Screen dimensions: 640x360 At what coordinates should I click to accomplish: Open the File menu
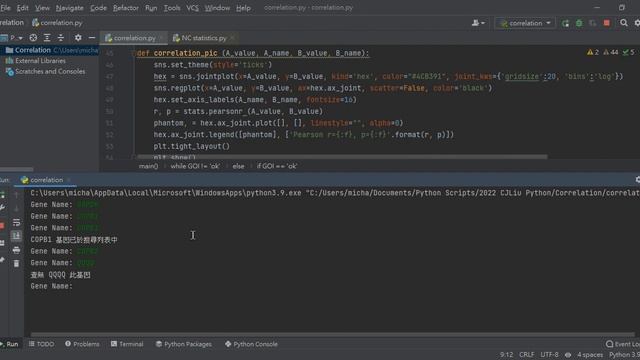pyautogui.click(x=6, y=8)
